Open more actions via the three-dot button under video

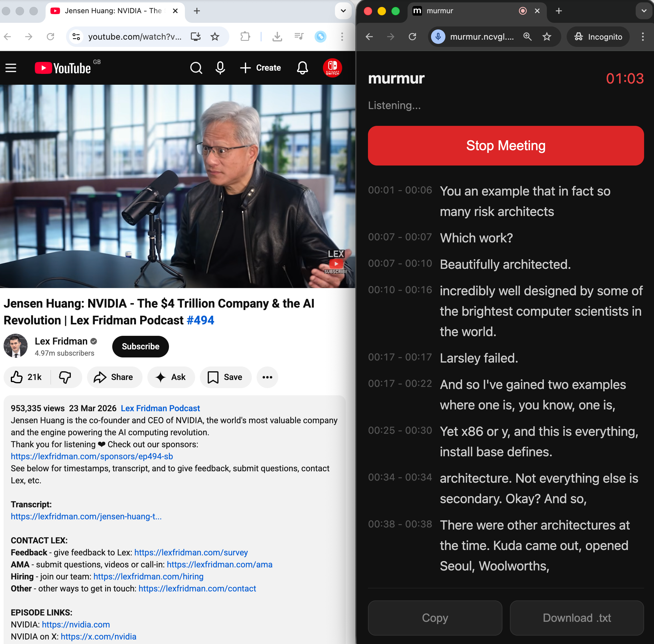point(267,377)
